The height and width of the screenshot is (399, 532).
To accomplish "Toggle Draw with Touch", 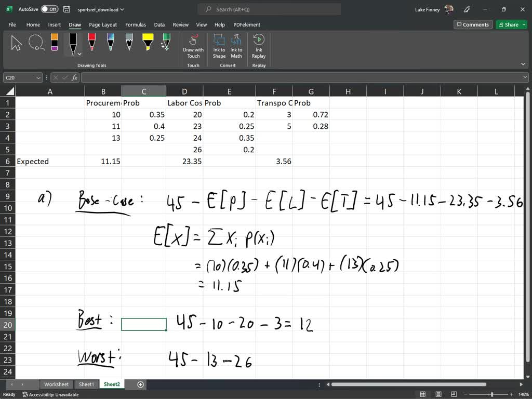I will coord(193,46).
